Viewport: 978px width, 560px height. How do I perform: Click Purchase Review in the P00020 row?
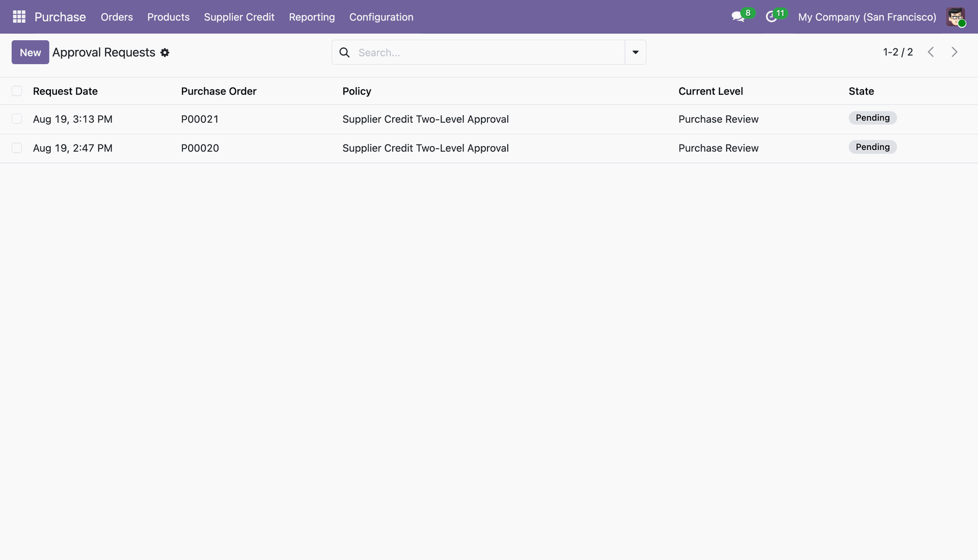pyautogui.click(x=718, y=148)
